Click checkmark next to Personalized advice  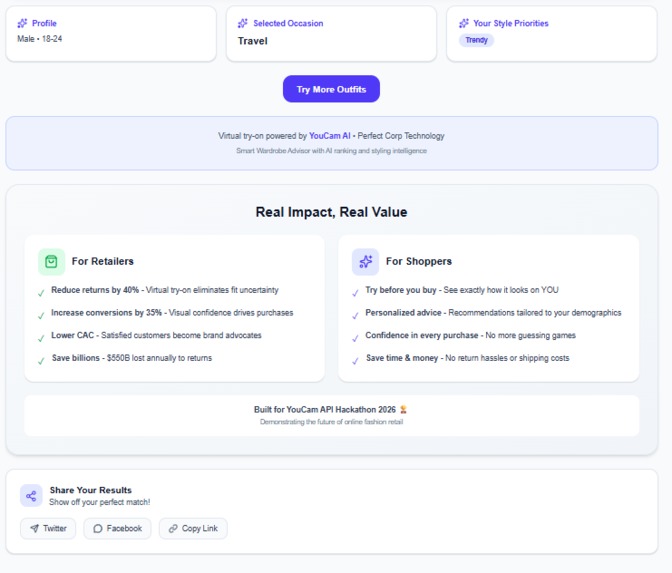355,316
